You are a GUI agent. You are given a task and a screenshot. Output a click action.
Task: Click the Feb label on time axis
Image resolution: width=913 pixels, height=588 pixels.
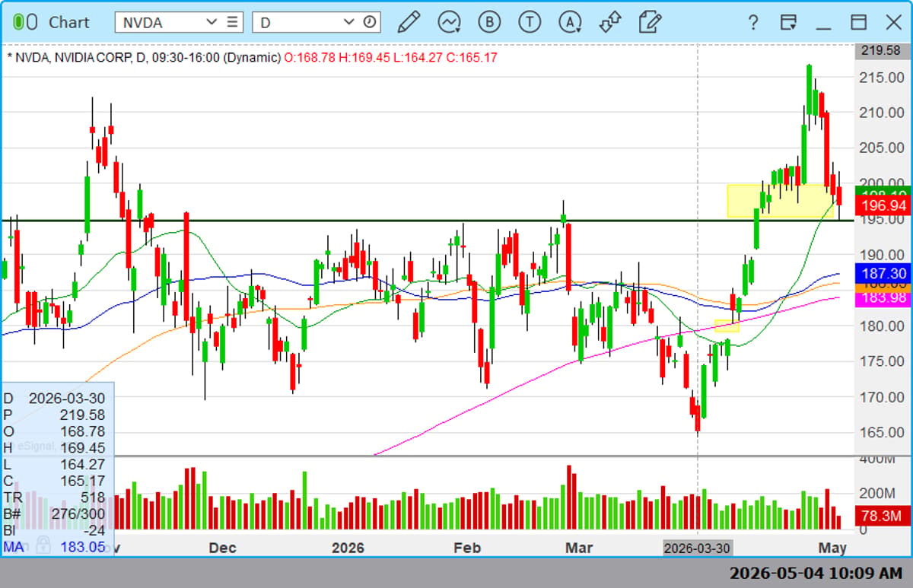pyautogui.click(x=466, y=548)
